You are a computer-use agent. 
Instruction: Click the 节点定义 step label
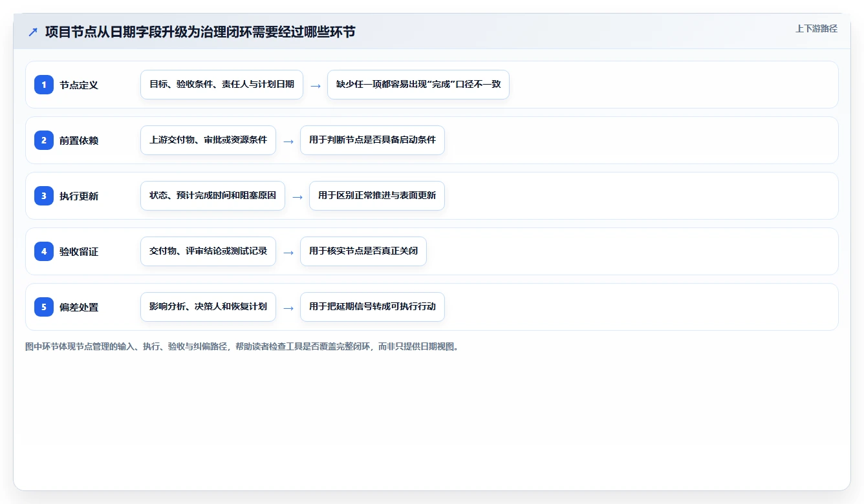(79, 85)
